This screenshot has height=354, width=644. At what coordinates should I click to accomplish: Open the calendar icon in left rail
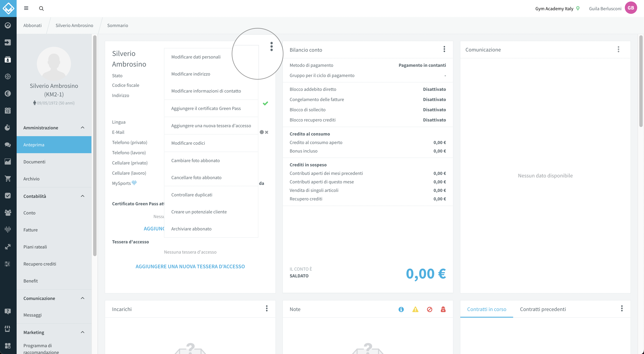tap(8, 111)
